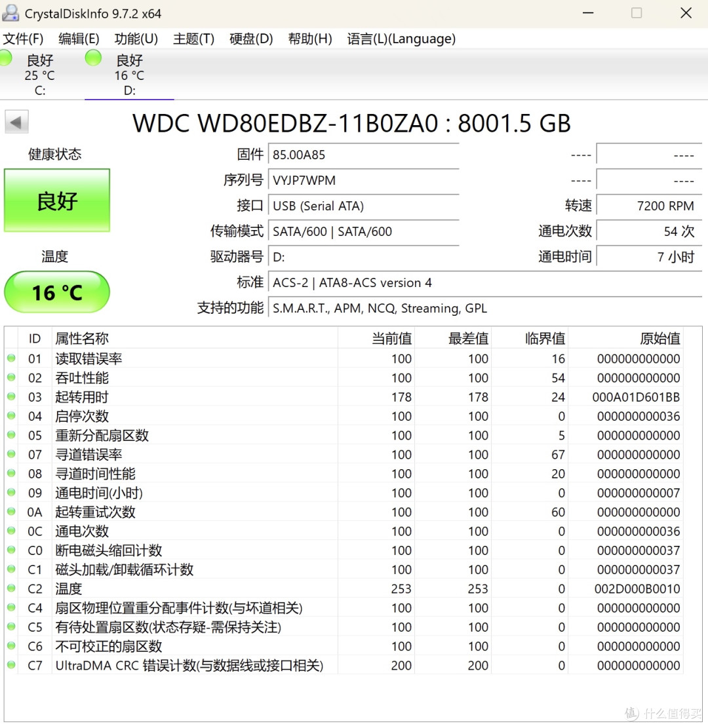Open the 主题(T) menu

pyautogui.click(x=193, y=39)
